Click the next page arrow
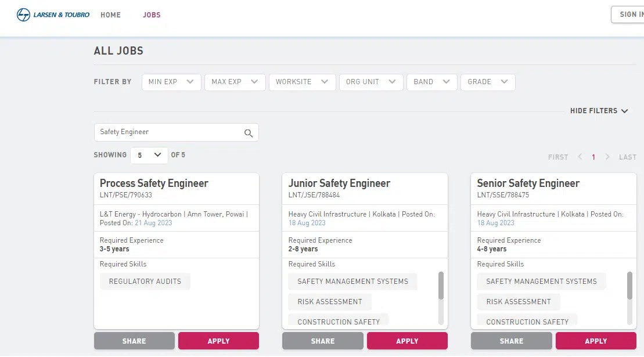The image size is (644, 357). coord(607,157)
